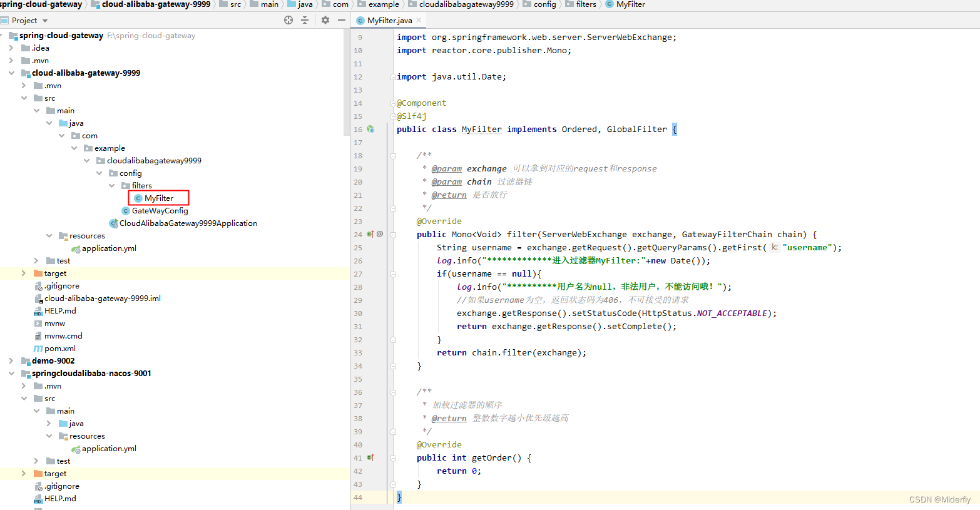This screenshot has height=510, width=980.
Task: Collapse the cloudalibabagateway9999 package node
Action: [86, 161]
